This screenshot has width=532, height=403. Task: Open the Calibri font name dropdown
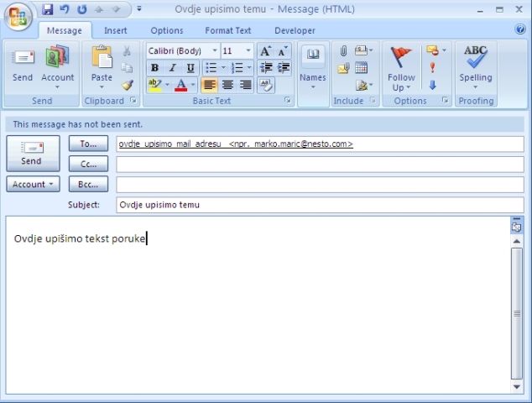click(215, 51)
